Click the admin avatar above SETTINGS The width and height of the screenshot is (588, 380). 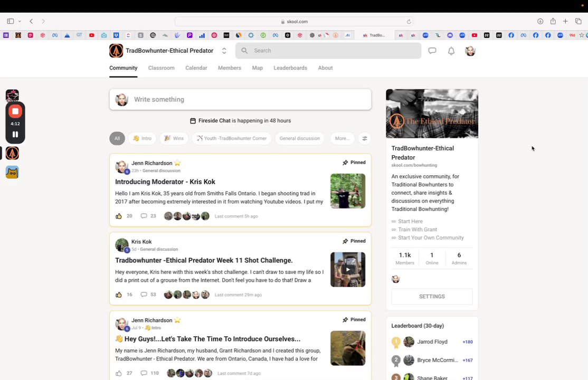click(396, 279)
